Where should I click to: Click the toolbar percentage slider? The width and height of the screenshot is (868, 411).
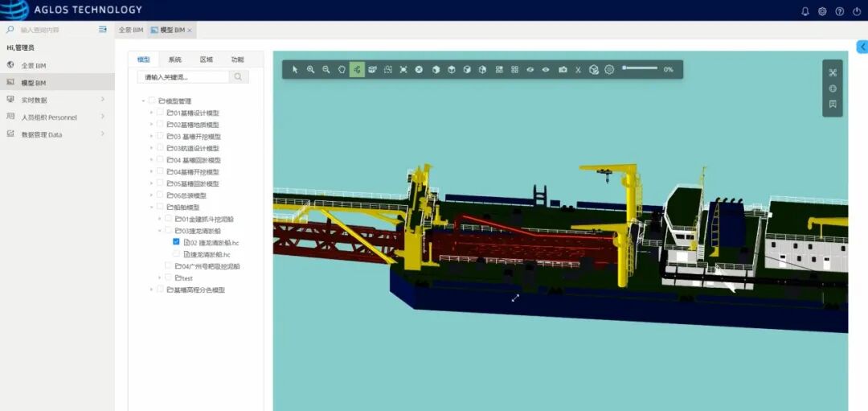click(x=640, y=68)
